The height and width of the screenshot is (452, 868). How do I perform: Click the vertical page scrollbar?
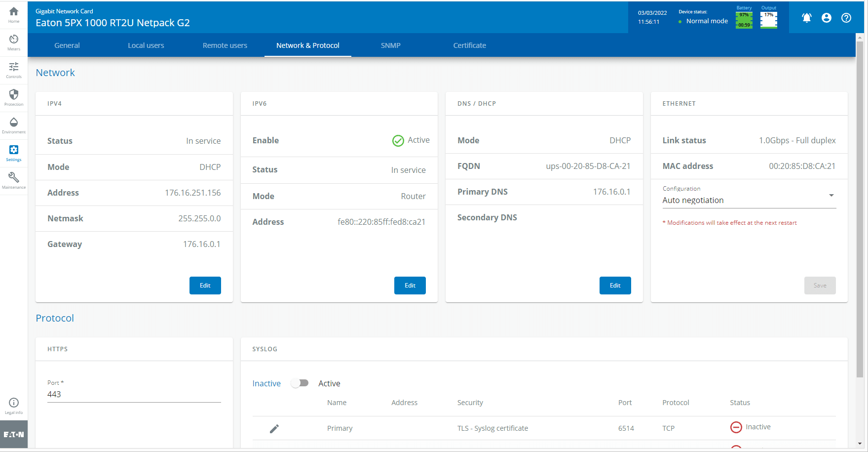[860, 210]
